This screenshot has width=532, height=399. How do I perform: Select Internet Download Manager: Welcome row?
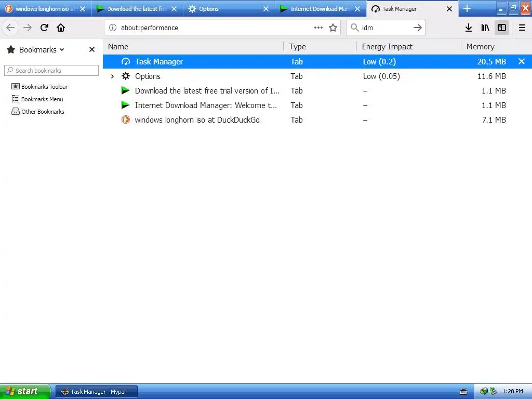tap(317, 105)
